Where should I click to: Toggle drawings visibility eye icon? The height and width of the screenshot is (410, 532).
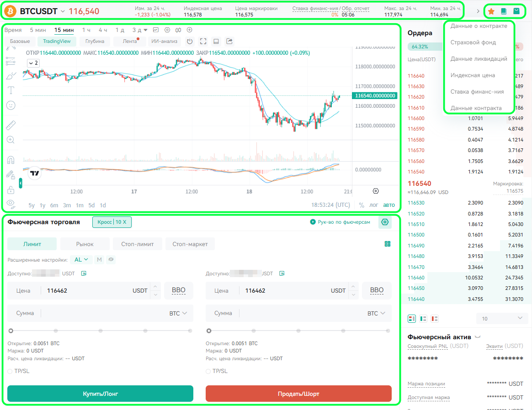click(11, 204)
